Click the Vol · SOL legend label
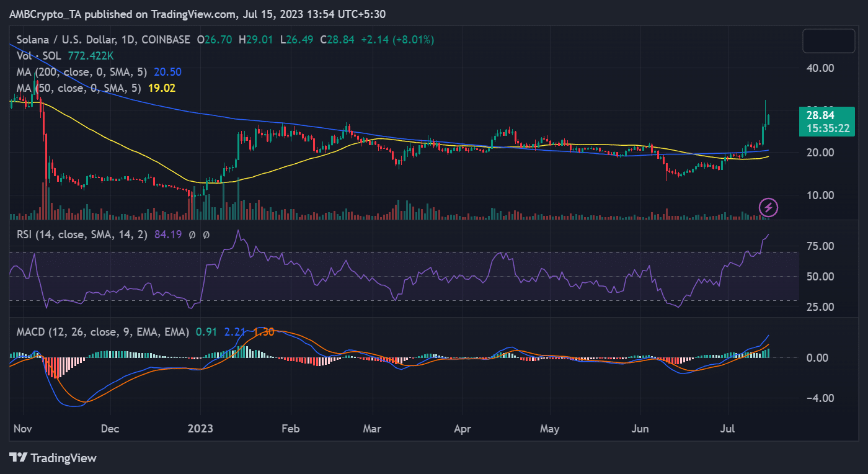This screenshot has width=868, height=474. (x=38, y=55)
